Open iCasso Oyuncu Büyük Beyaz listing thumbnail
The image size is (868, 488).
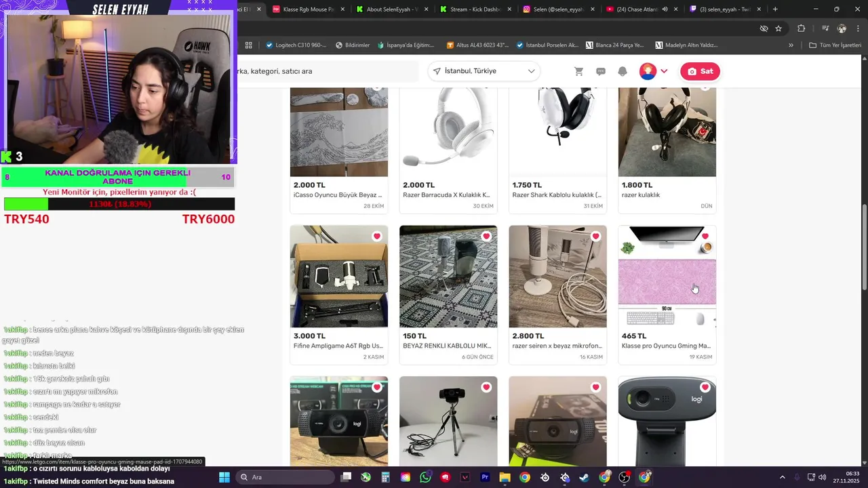pos(339,132)
